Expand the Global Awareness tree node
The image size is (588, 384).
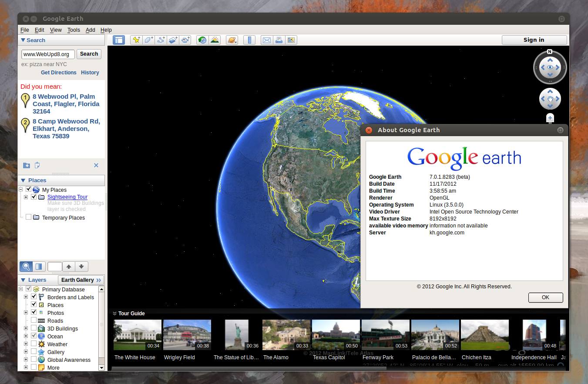click(26, 360)
